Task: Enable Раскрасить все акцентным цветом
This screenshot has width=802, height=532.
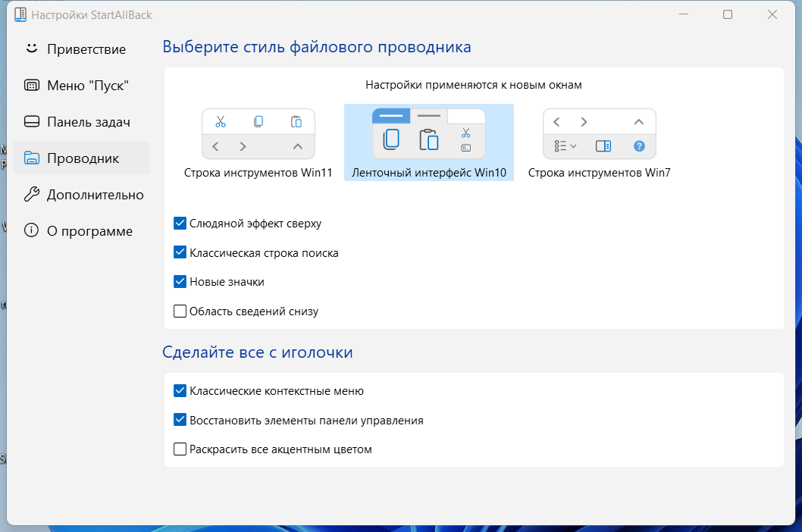Action: pos(180,449)
